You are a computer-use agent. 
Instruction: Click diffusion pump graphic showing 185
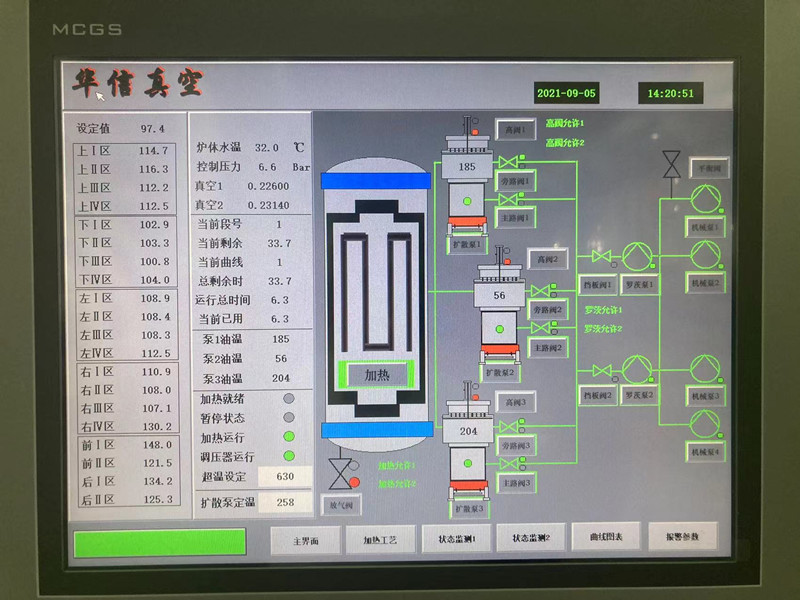click(467, 176)
